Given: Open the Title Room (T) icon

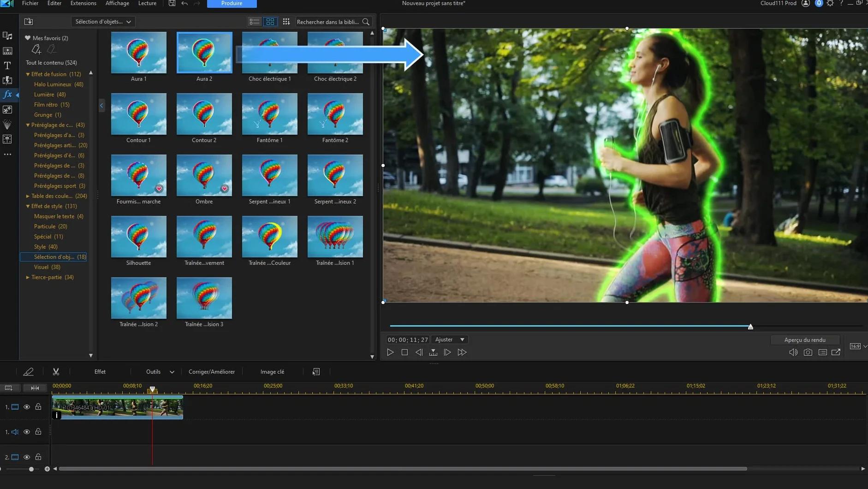Looking at the screenshot, I should (7, 66).
